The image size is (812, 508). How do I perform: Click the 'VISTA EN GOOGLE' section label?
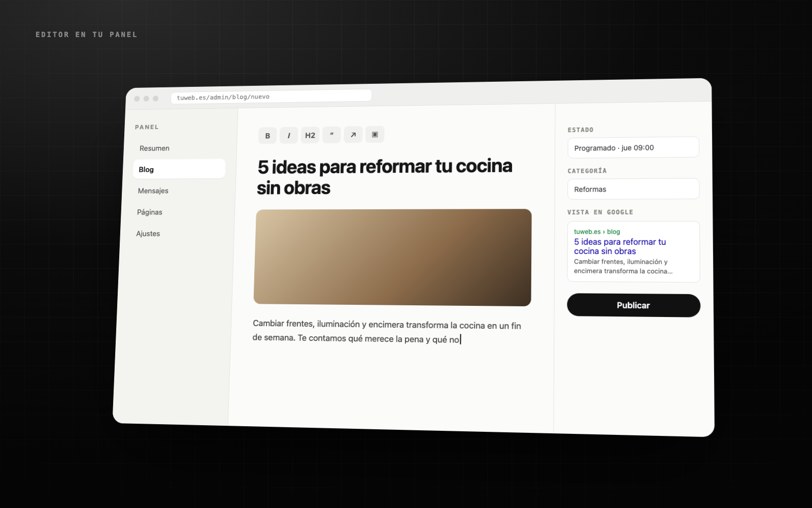tap(600, 212)
